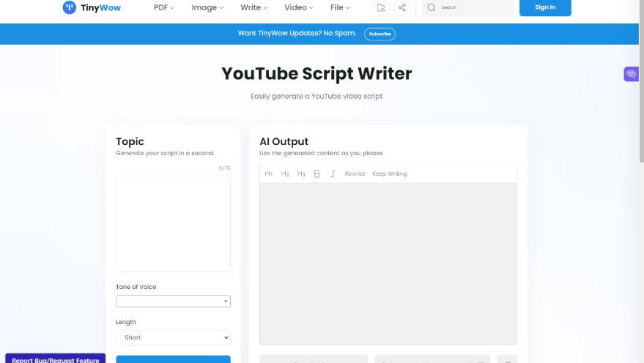Click inside the Topic text area
The width and height of the screenshot is (644, 363).
point(173,223)
